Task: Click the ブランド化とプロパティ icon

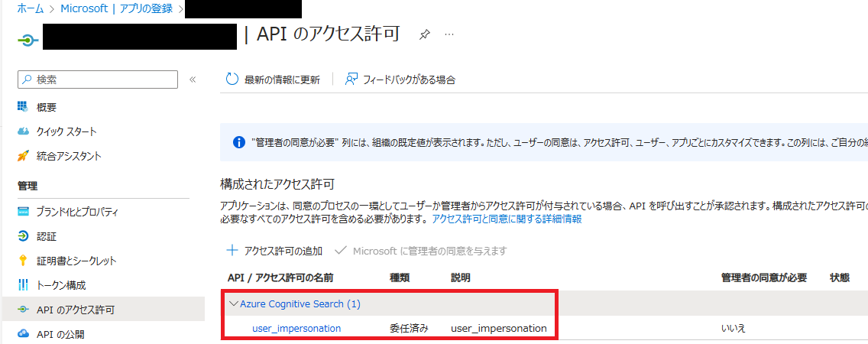Action: (x=23, y=212)
